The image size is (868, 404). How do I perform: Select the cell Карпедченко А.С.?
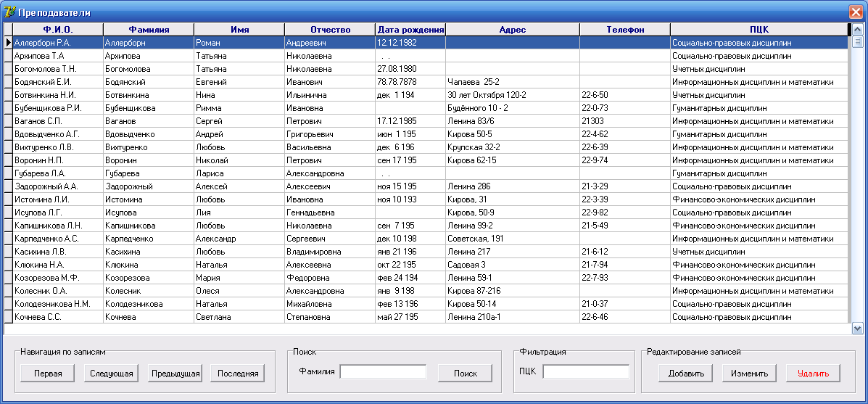click(x=57, y=239)
